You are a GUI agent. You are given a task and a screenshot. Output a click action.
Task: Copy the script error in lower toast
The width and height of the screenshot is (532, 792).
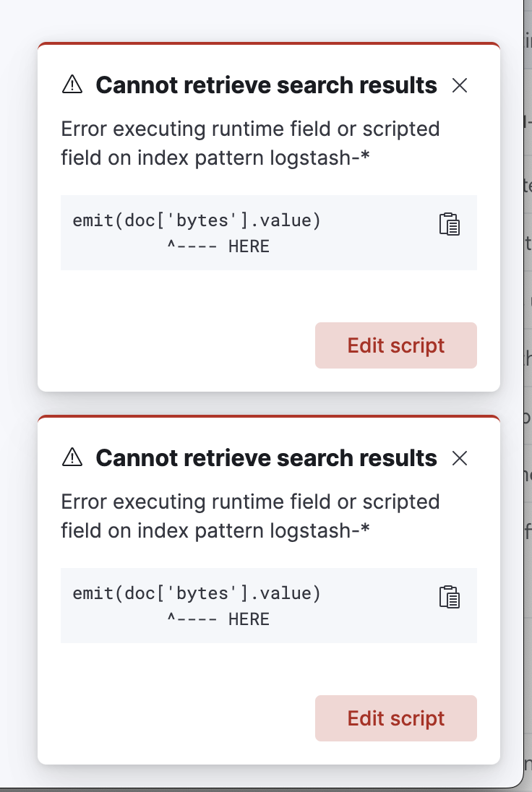tap(449, 597)
